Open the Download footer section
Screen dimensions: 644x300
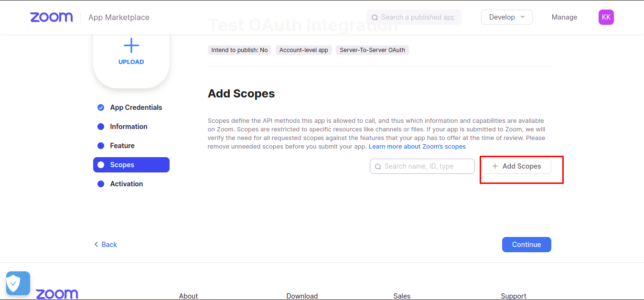pos(302,296)
